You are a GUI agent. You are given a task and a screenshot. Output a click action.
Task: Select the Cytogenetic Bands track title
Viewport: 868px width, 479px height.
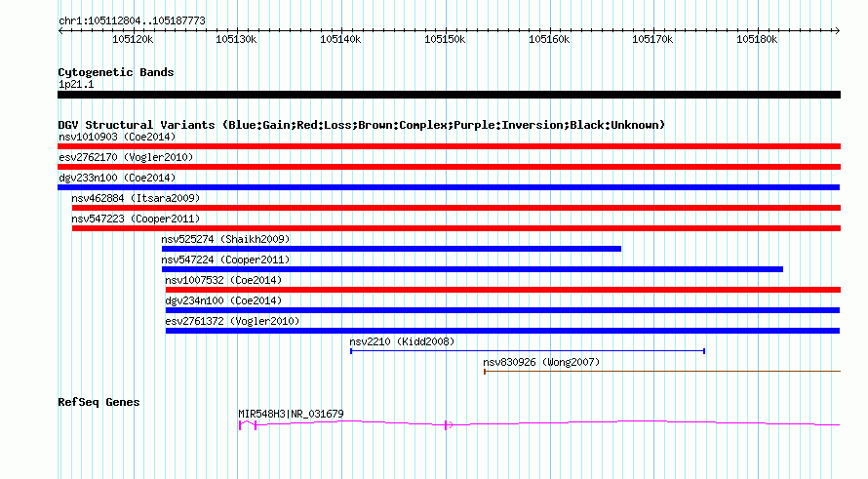(x=116, y=72)
